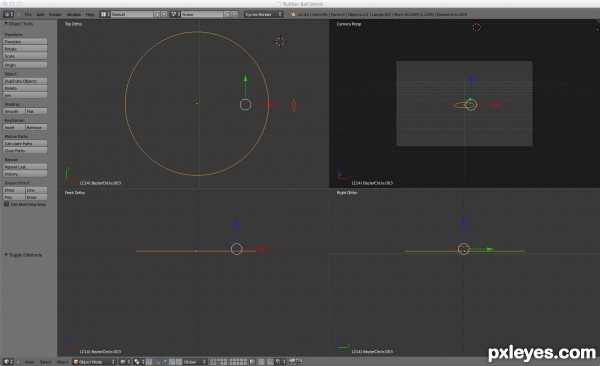Add a new scene with plus icon
The image size is (600, 366).
point(227,14)
